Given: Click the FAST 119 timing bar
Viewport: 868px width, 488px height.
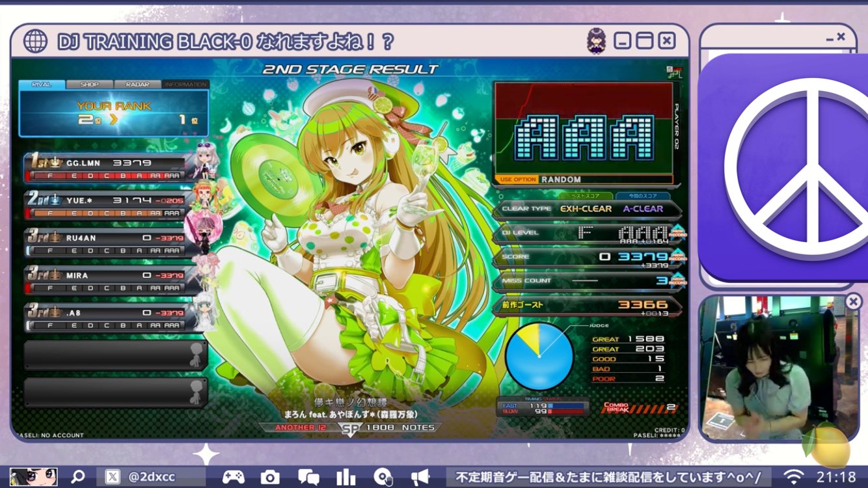Looking at the screenshot, I should pos(542,405).
